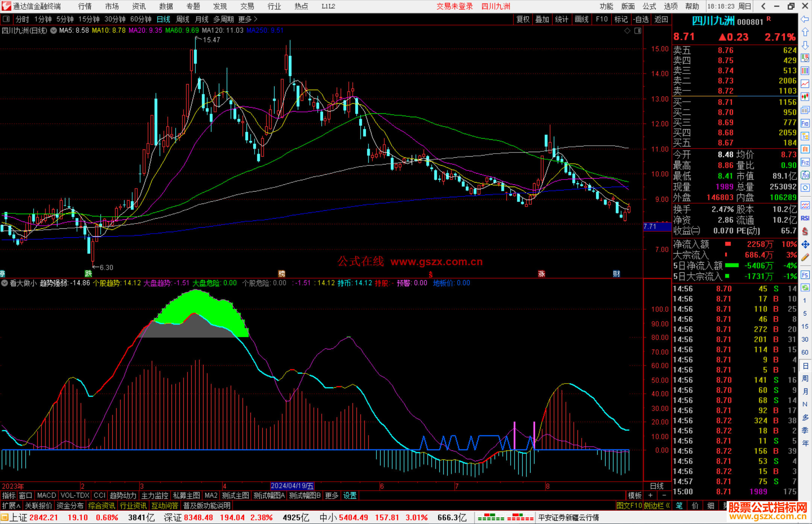The width and height of the screenshot is (812, 524).
Task: Expand the 扩展 panel at bottom left
Action: point(11,506)
